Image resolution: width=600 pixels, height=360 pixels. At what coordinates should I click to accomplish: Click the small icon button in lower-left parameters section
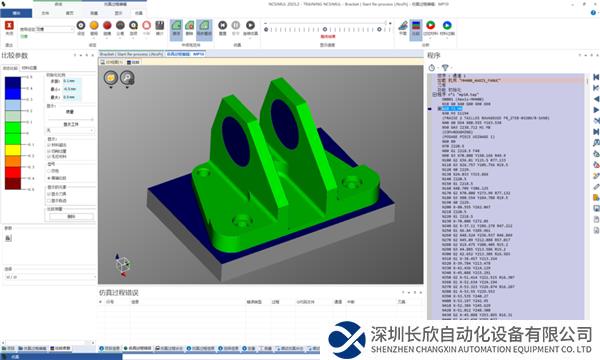[8, 238]
